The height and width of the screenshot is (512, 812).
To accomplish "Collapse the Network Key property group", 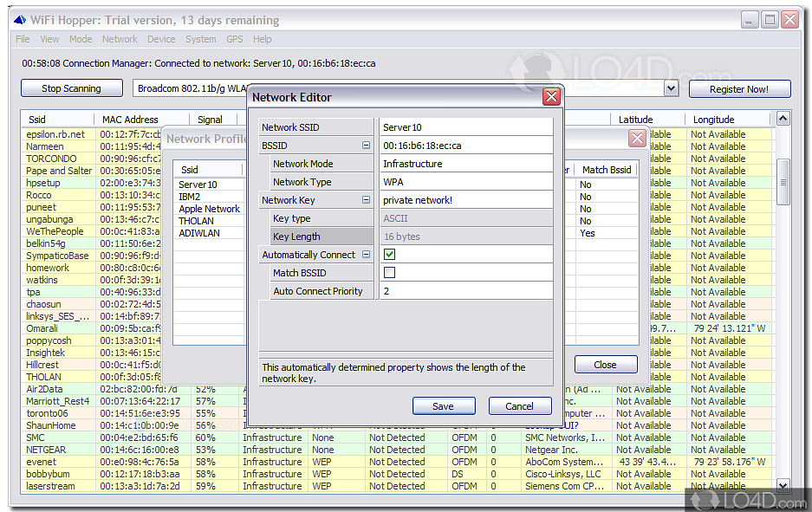I will tap(366, 200).
